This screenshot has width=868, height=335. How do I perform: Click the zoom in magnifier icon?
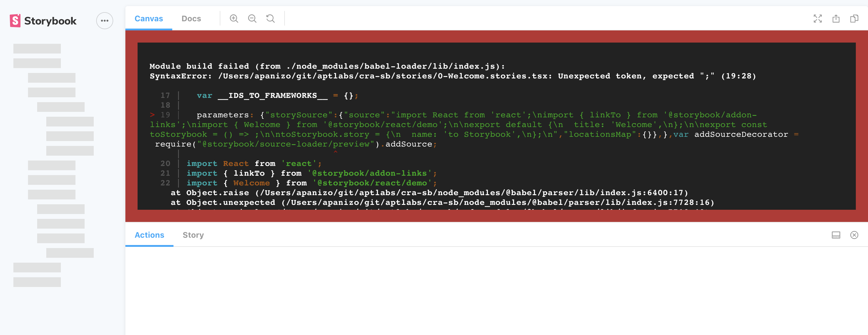point(234,19)
